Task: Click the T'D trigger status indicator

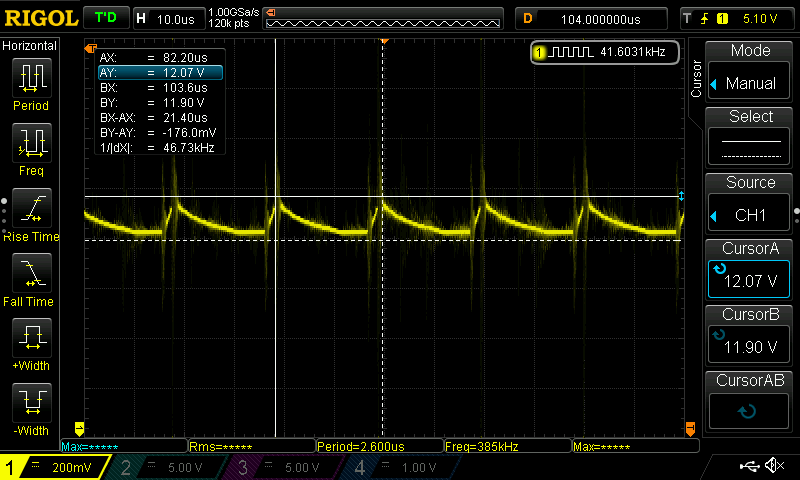Action: coord(106,18)
